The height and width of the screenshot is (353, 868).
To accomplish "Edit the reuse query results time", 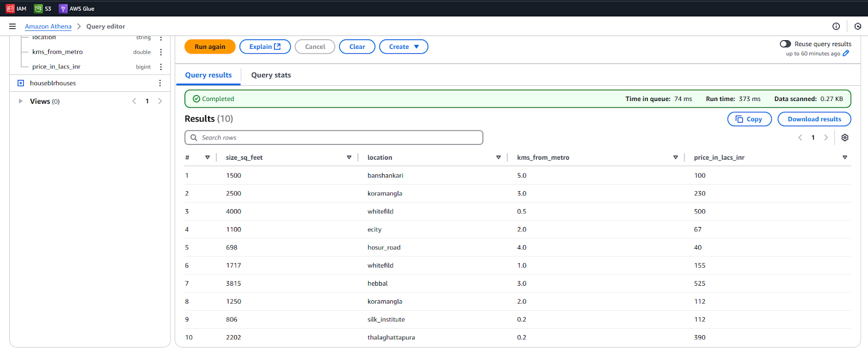I will (846, 53).
